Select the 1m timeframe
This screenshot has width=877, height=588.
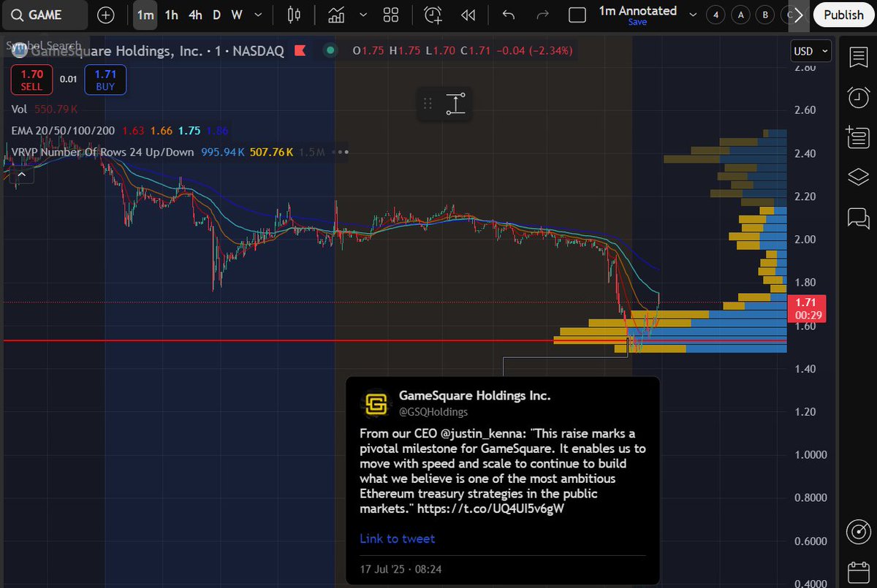145,15
